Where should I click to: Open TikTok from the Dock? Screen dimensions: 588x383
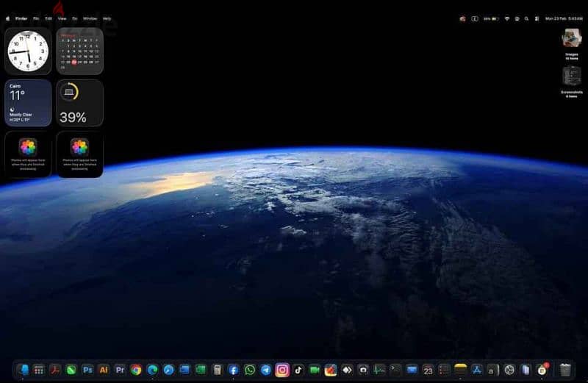(x=298, y=370)
